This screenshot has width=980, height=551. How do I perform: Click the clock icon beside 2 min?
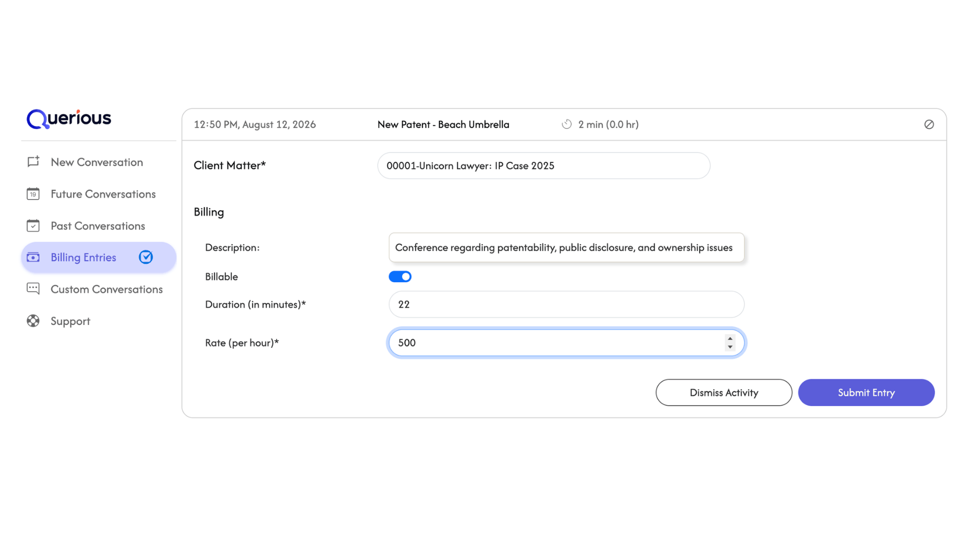(x=567, y=124)
